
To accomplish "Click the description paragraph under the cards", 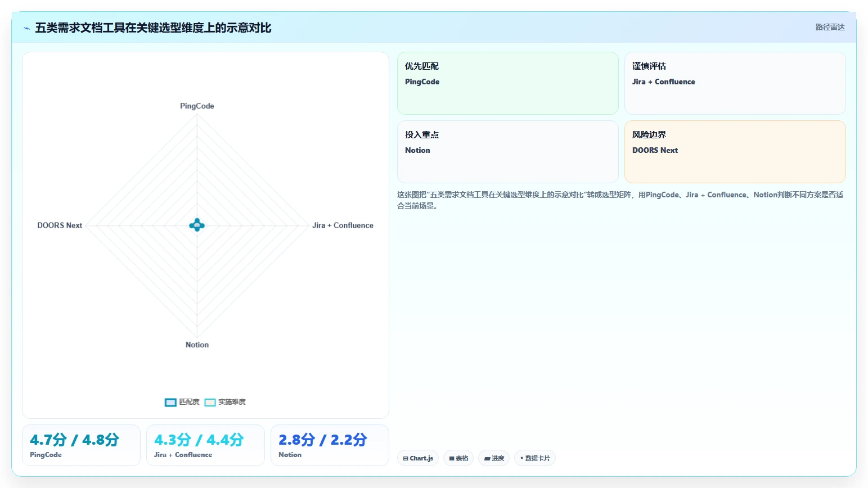I will point(620,200).
